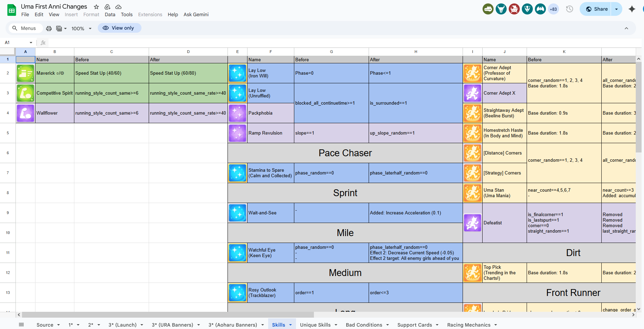The height and width of the screenshot is (329, 644).
Task: Click the document title Uma First Anni Changes
Action: [x=54, y=7]
